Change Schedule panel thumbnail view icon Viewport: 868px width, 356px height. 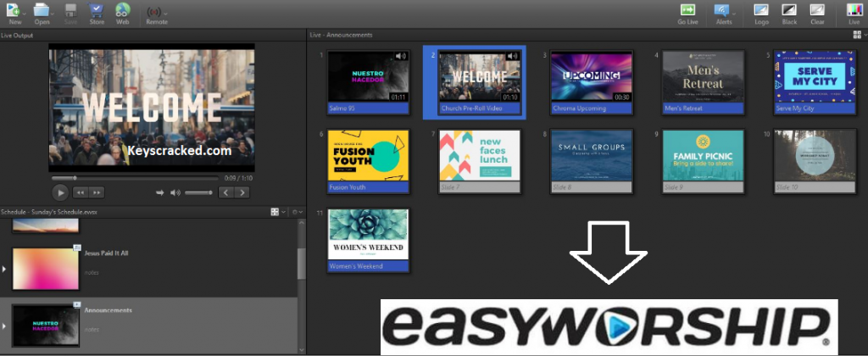pos(275,212)
